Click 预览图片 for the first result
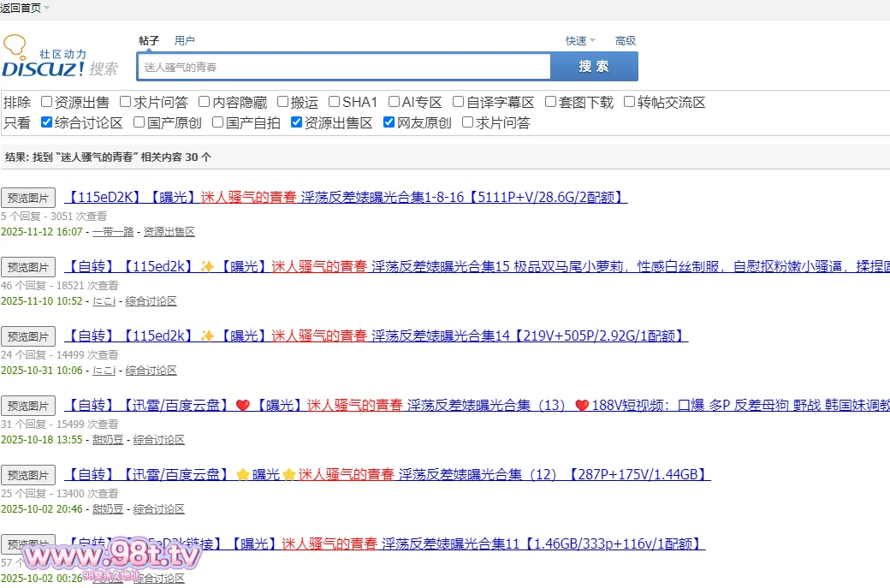This screenshot has height=588, width=890. pos(28,198)
